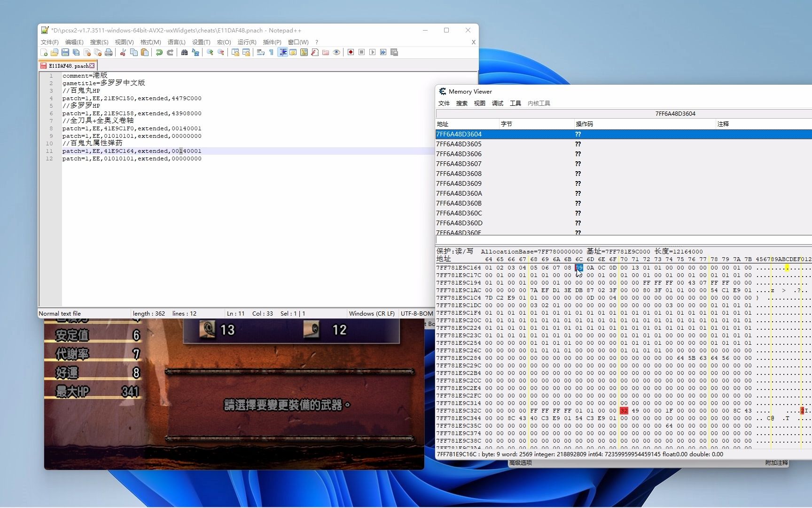Click the Paste clipboard icon
This screenshot has width=812, height=508.
point(145,52)
